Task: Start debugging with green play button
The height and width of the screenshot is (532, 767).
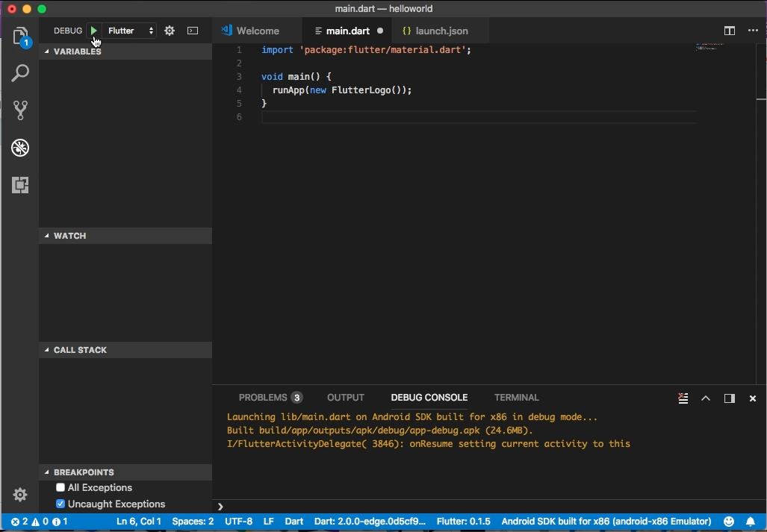Action: click(93, 31)
